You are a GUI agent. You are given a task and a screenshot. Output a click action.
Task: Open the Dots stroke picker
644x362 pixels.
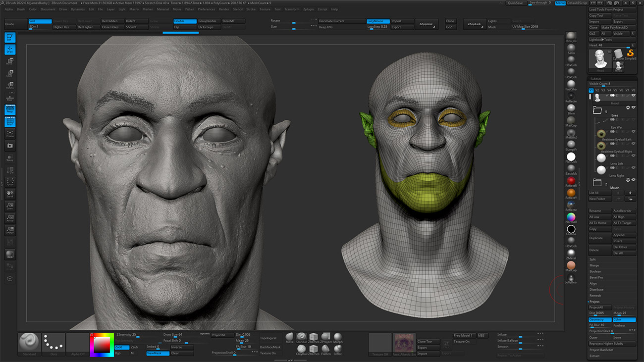[54, 344]
